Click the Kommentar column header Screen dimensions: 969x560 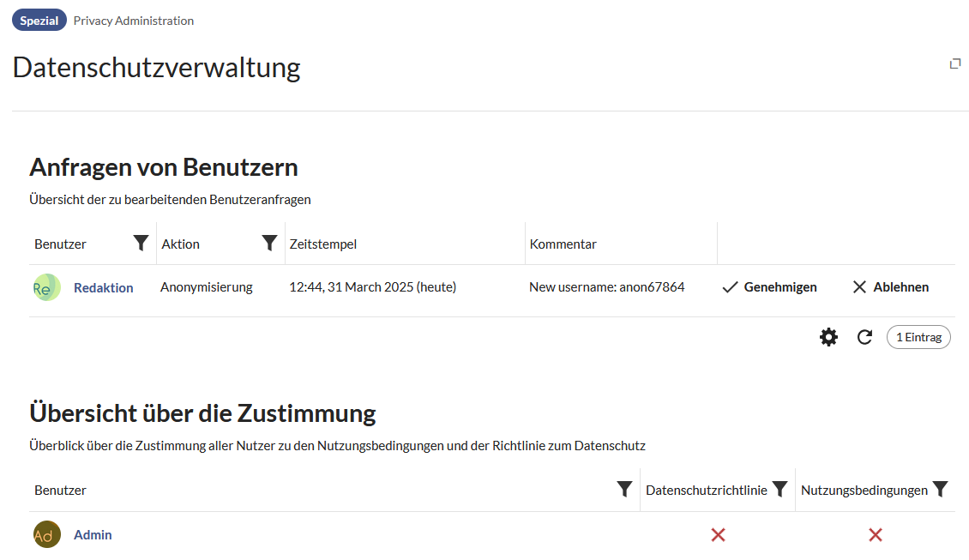[x=563, y=244]
